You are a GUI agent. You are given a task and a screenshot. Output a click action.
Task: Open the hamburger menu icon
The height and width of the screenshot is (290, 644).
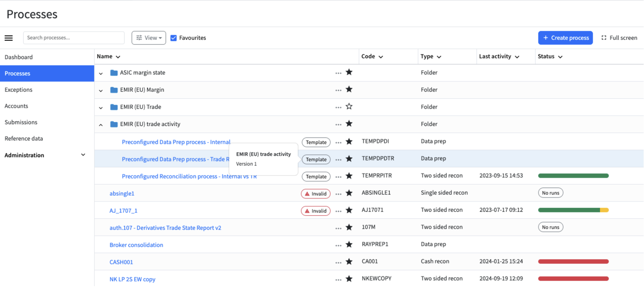(x=9, y=38)
